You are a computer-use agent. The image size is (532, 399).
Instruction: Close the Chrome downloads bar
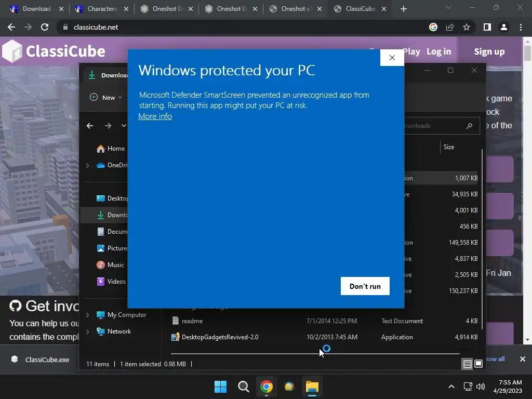point(523,359)
